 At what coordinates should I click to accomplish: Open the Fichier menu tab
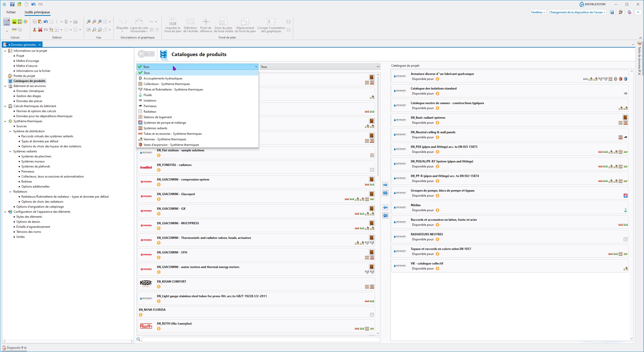11,12
